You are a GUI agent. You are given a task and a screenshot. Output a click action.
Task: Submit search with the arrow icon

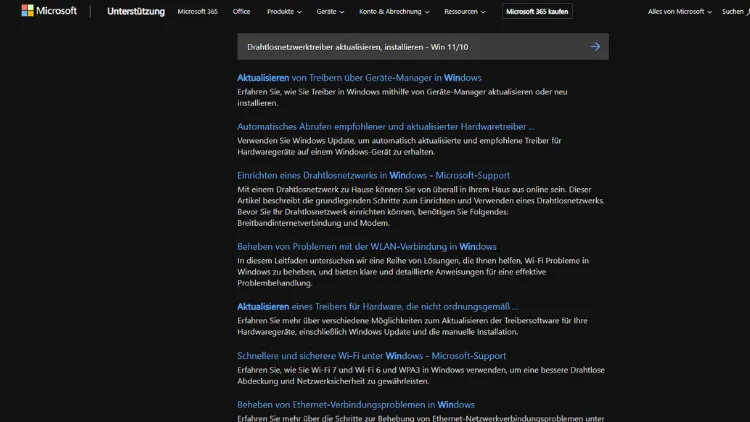595,46
